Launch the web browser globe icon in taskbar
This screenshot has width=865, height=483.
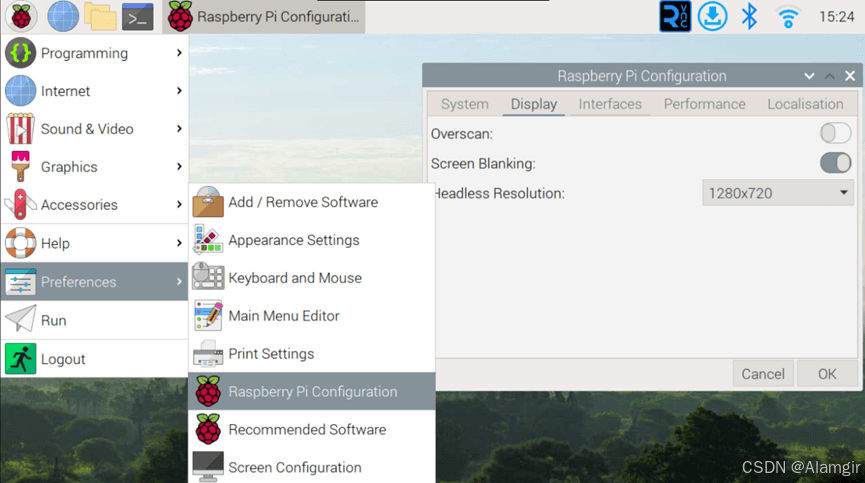(x=63, y=17)
